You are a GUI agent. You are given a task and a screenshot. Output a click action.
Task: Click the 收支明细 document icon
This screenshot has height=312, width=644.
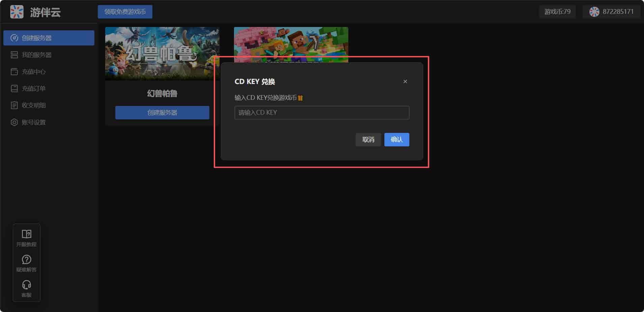pos(14,105)
